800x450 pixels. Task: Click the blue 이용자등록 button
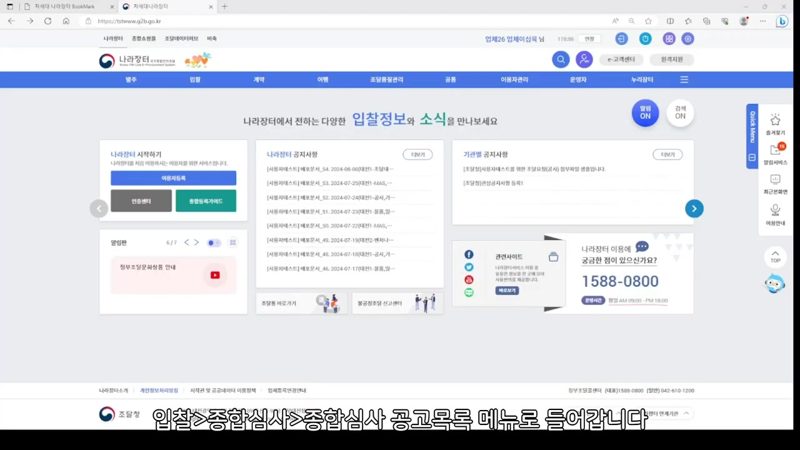tap(173, 178)
